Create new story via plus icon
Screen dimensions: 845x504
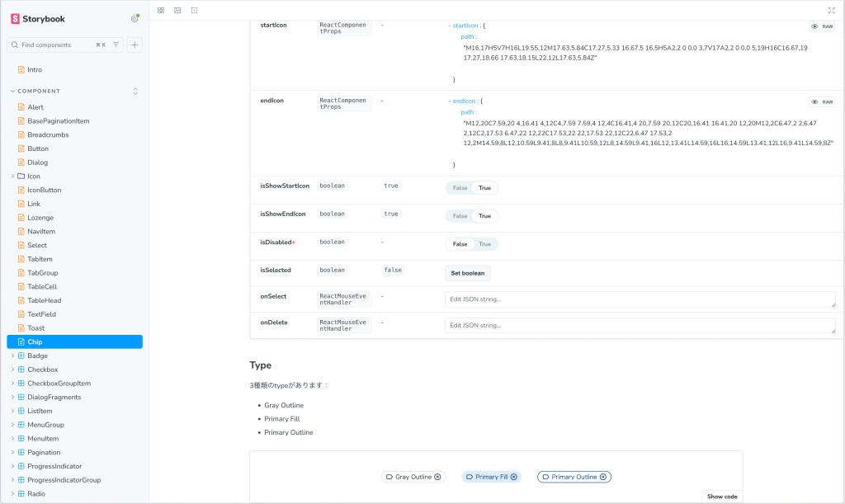pos(134,45)
